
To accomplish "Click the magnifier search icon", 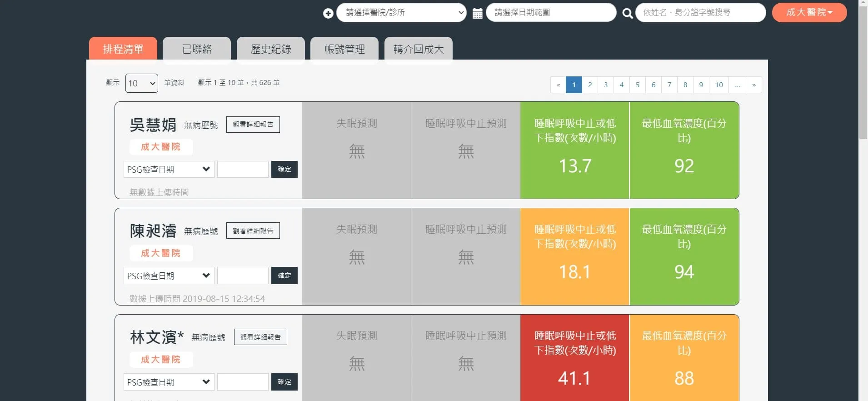I will [628, 13].
